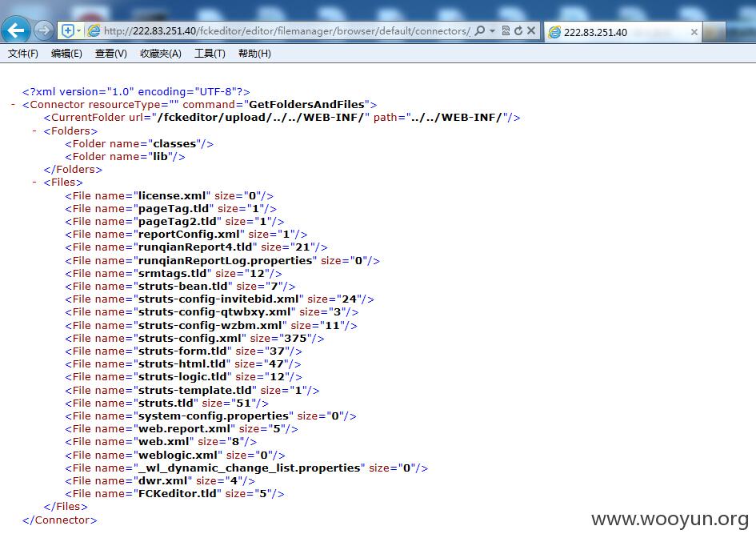
Task: Click the pageTag.tld file entry
Action: tap(170, 209)
